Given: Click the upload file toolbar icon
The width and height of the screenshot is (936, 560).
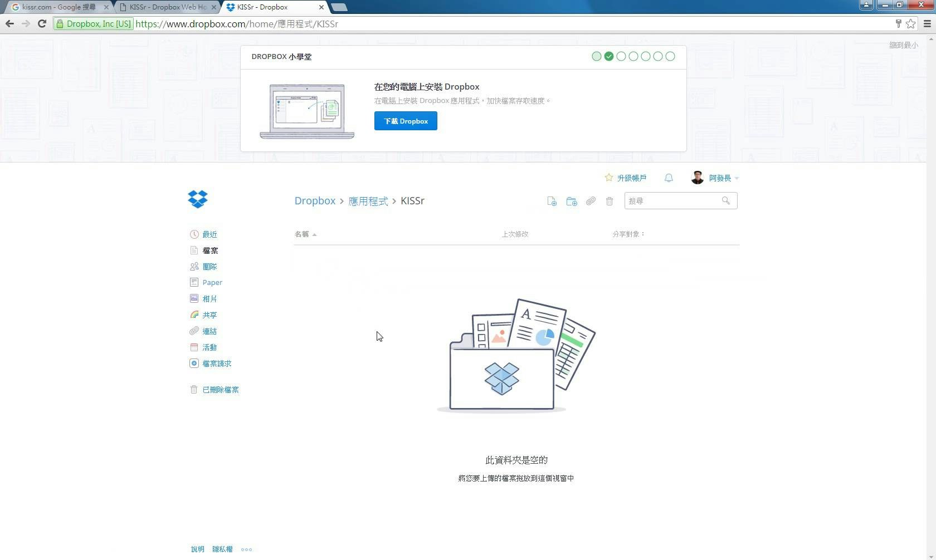Looking at the screenshot, I should [x=552, y=202].
